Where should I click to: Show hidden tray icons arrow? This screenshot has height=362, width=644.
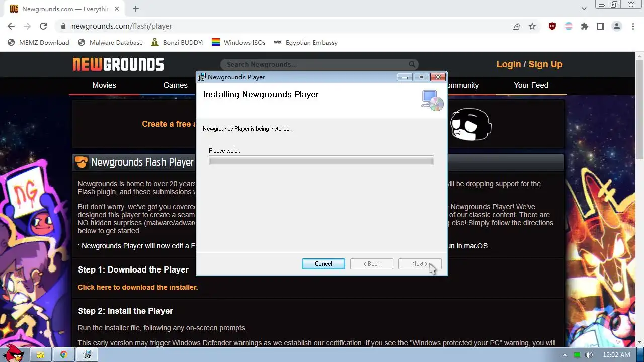tap(565, 355)
